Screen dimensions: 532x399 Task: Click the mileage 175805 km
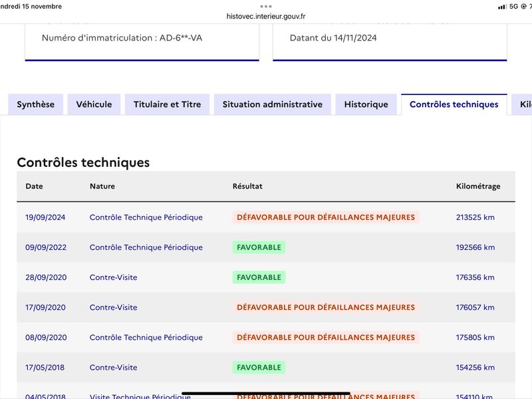coord(475,338)
